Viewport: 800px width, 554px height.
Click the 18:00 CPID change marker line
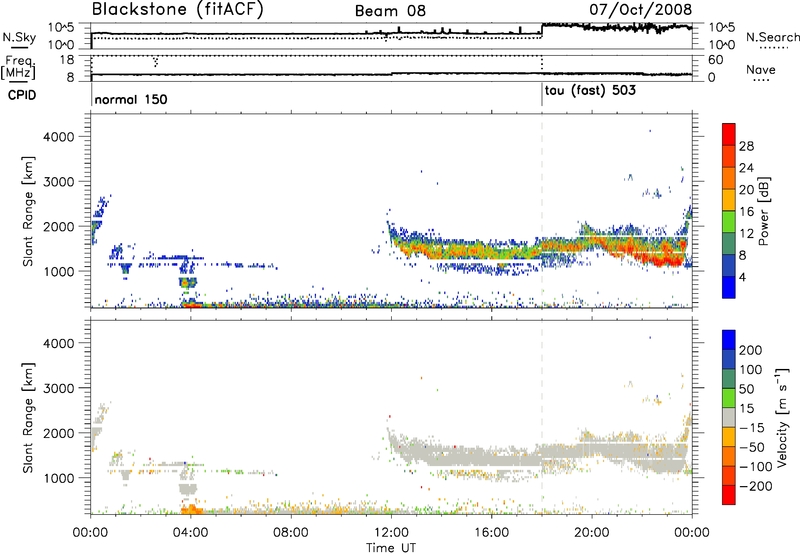542,95
